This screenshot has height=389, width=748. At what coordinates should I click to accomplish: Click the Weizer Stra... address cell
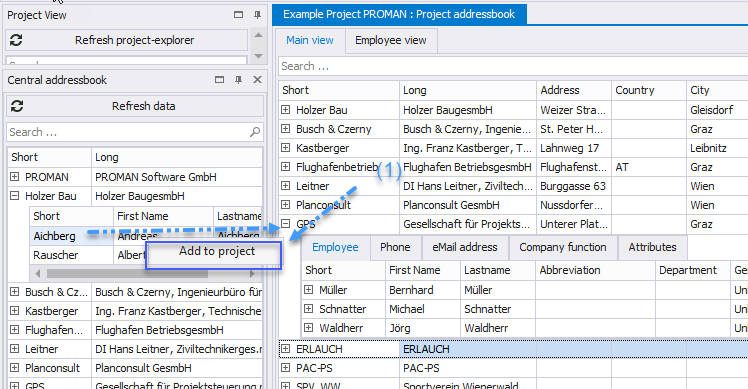(574, 110)
